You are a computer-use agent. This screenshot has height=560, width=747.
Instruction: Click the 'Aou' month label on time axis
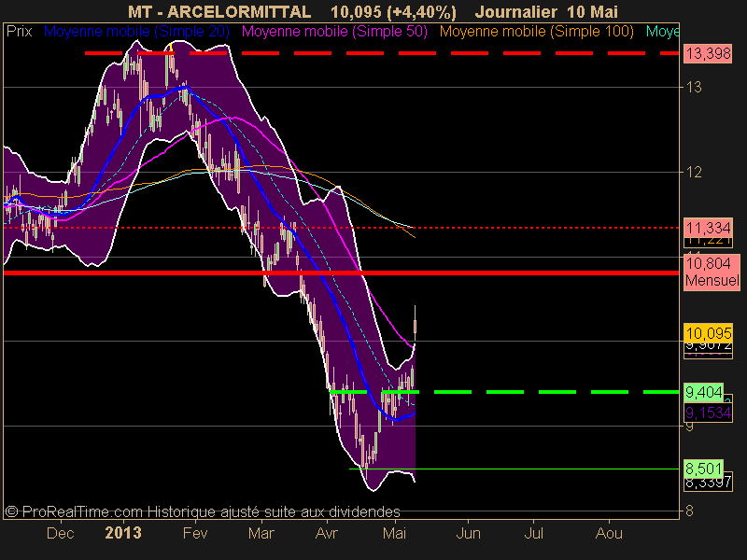coord(609,533)
